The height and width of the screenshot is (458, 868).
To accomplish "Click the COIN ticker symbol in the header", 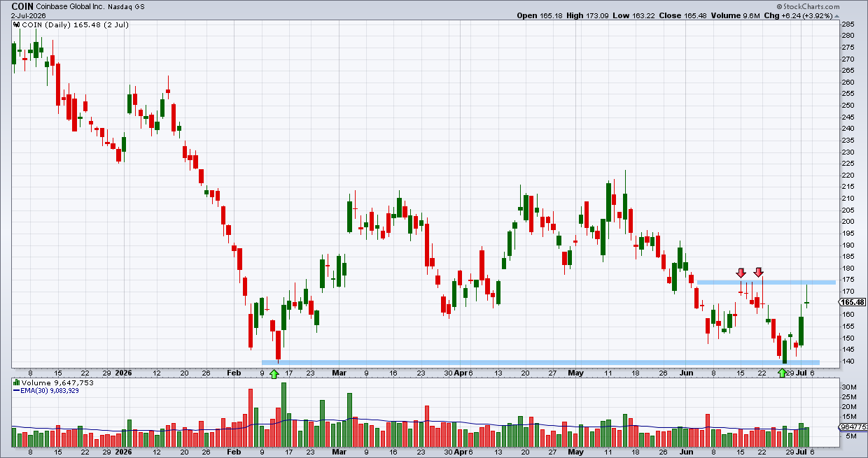I will (23, 6).
